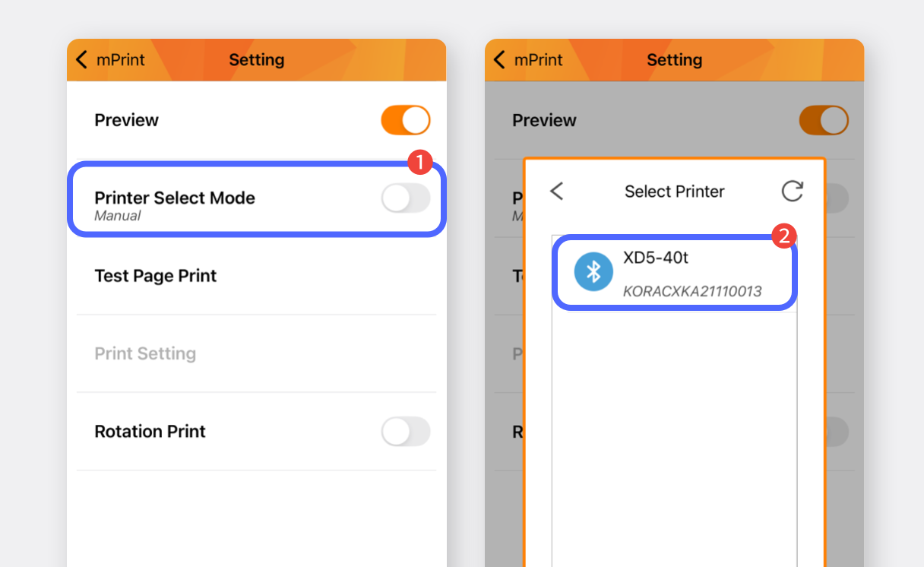Toggle Rotation Print on
The image size is (924, 567).
pos(406,432)
